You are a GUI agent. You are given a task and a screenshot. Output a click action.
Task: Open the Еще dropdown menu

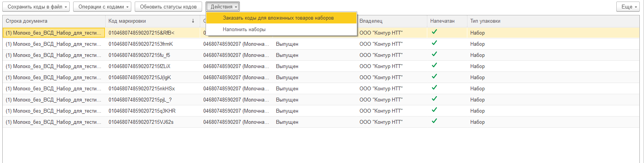click(627, 7)
